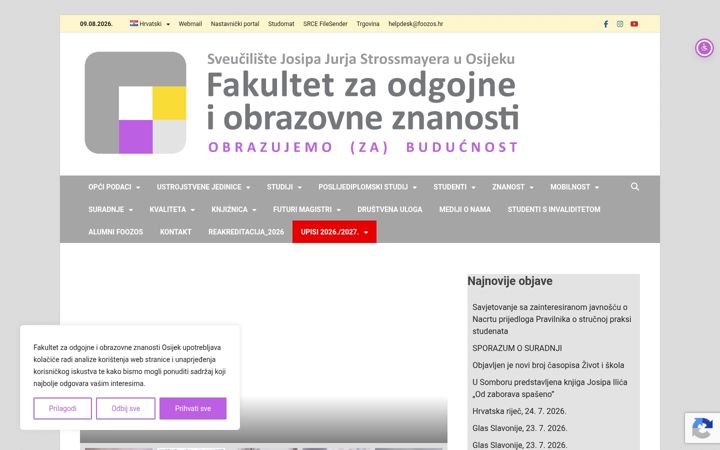This screenshot has height=450, width=720.
Task: Click the helpdesk@foozos.hr email link
Action: [416, 24]
